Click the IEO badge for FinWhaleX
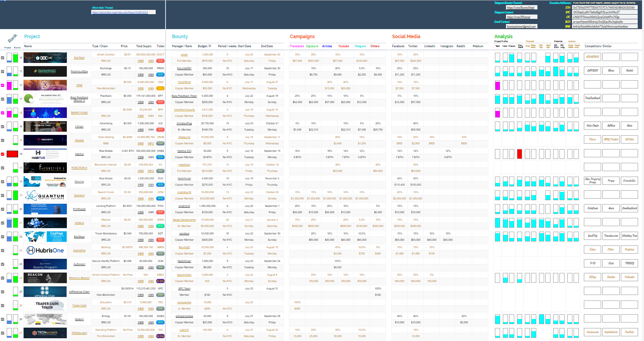Image resolution: width=644 pixels, height=341 pixels. (160, 212)
